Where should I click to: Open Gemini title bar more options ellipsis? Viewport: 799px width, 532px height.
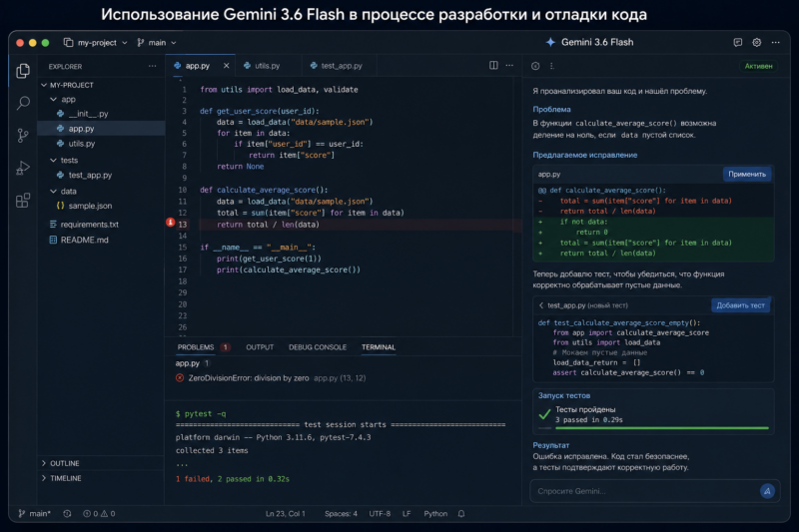click(x=776, y=42)
